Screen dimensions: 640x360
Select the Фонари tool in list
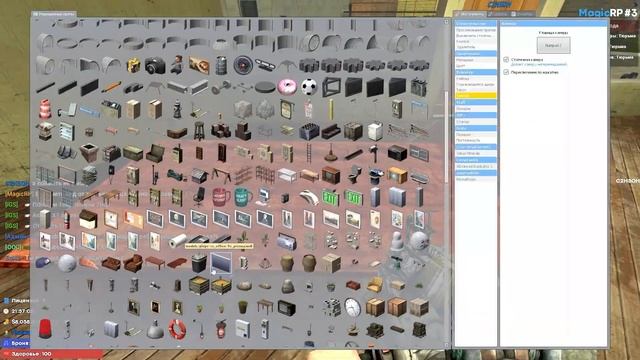tap(476, 109)
